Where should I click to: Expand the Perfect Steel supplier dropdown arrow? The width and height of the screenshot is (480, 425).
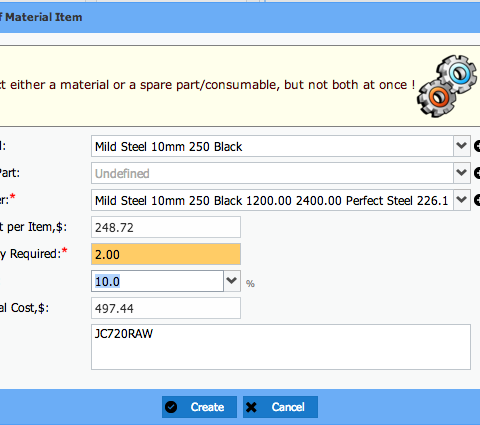[x=462, y=200]
